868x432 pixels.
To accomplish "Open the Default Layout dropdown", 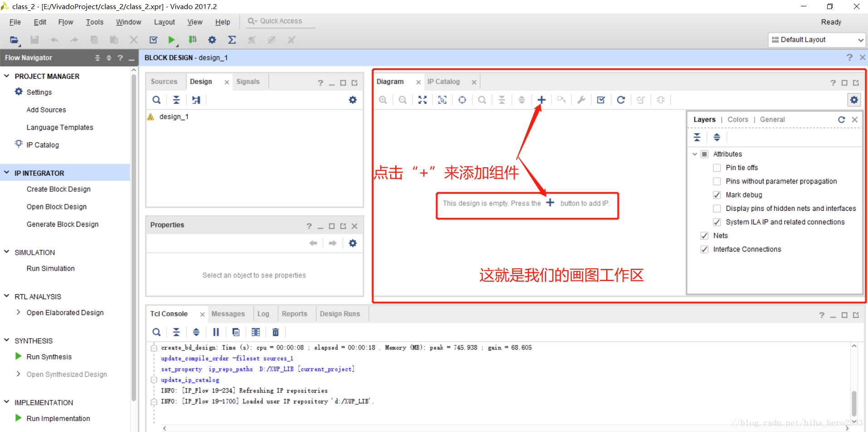I will pos(817,40).
